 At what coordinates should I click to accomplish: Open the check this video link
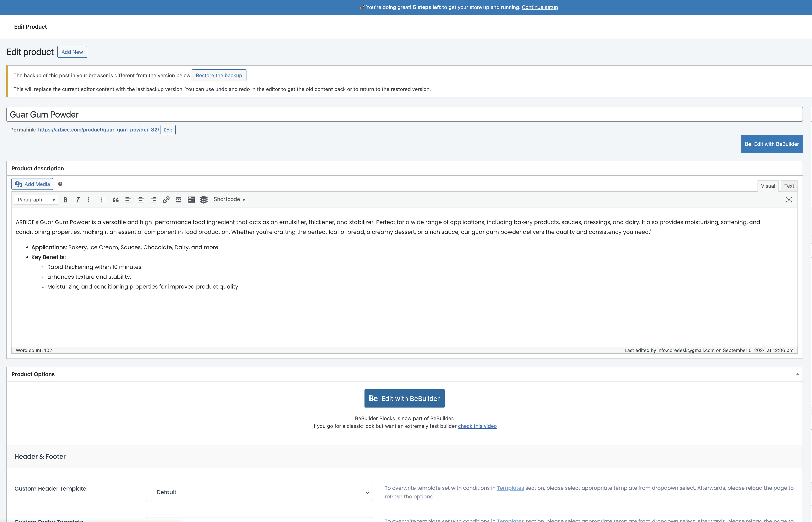pos(477,426)
